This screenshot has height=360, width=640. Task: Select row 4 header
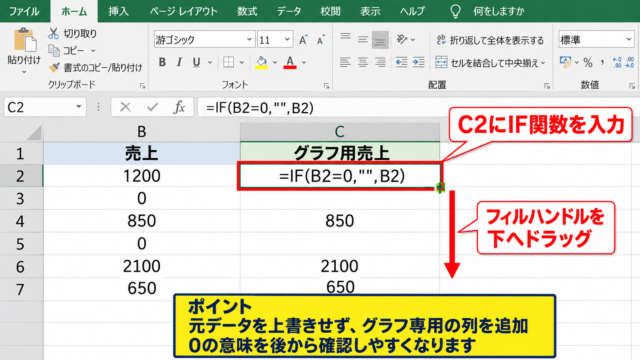[x=21, y=221]
